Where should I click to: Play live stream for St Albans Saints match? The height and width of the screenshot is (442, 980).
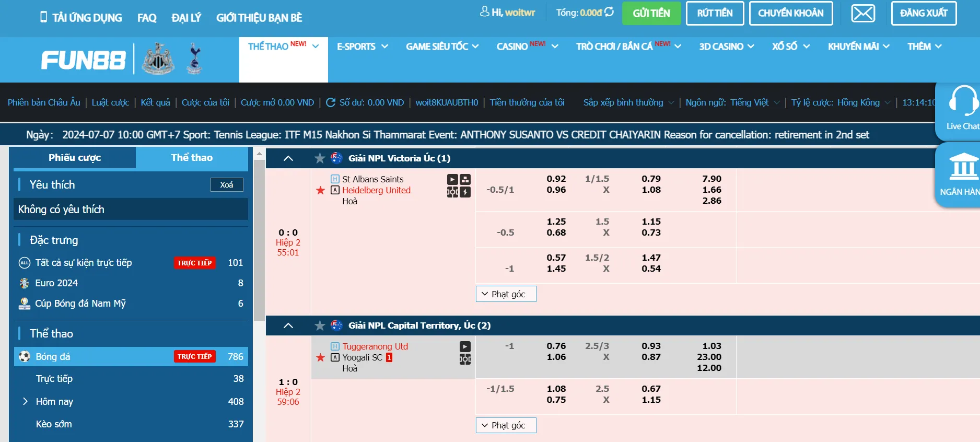[x=452, y=179]
